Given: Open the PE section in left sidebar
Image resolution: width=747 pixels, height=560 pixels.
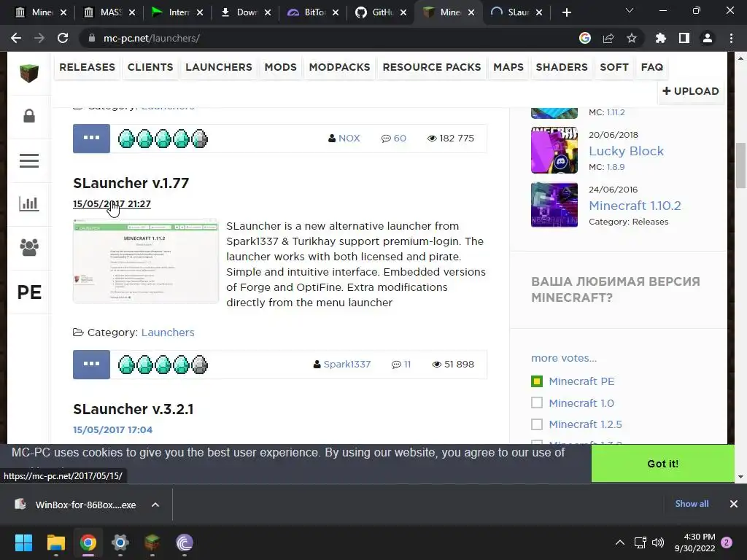Looking at the screenshot, I should click(x=29, y=292).
